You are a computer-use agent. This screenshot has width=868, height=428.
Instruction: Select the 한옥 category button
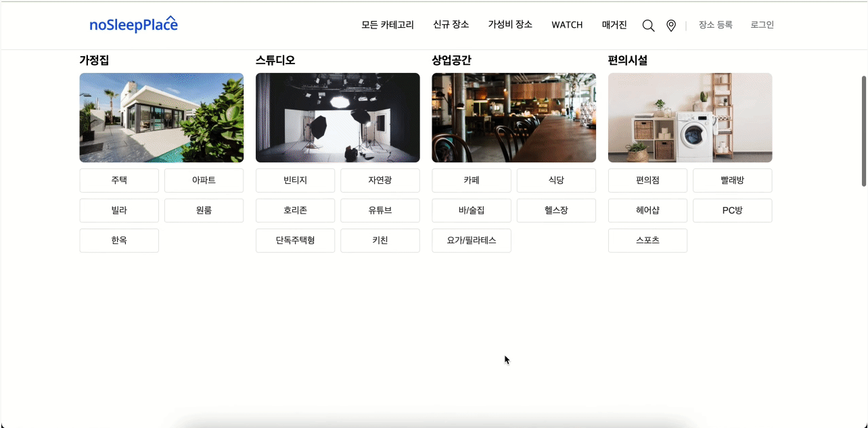[119, 240]
